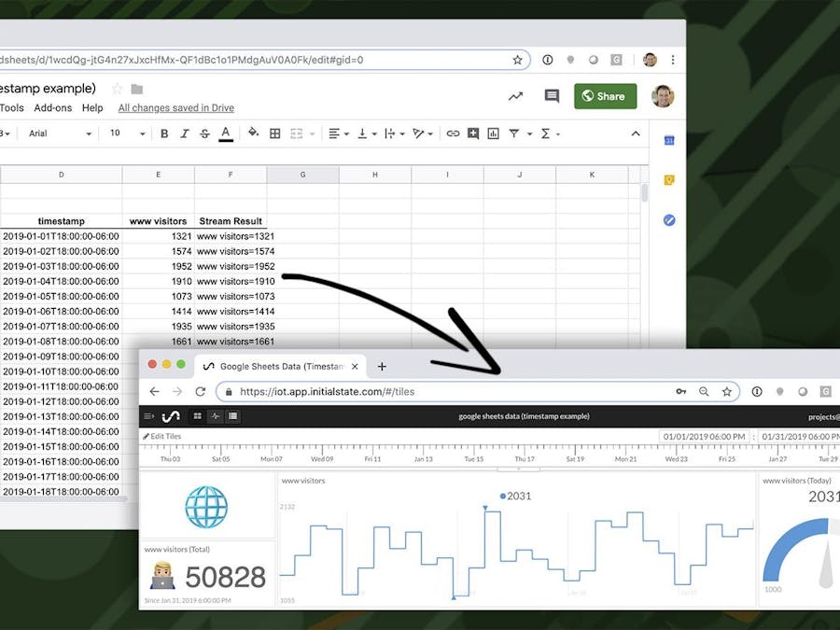This screenshot has width=840, height=630.
Task: Select the Tiles view icon in Initial State
Action: [198, 415]
